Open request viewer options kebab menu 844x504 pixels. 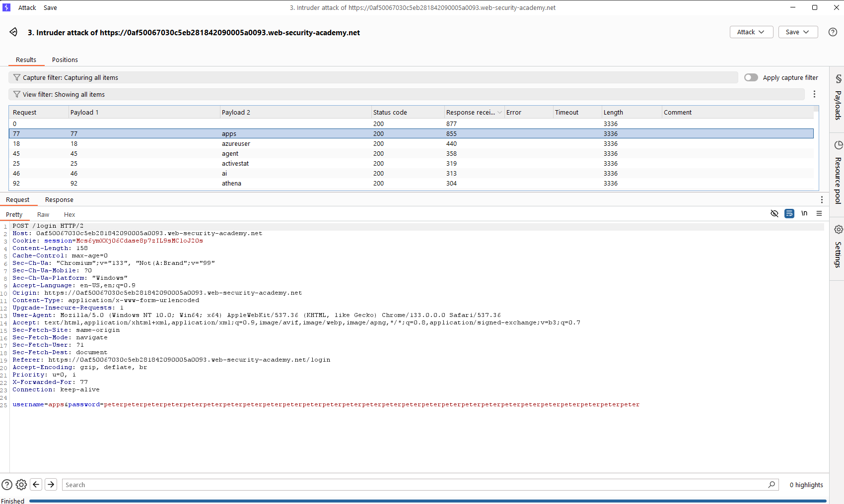click(822, 199)
